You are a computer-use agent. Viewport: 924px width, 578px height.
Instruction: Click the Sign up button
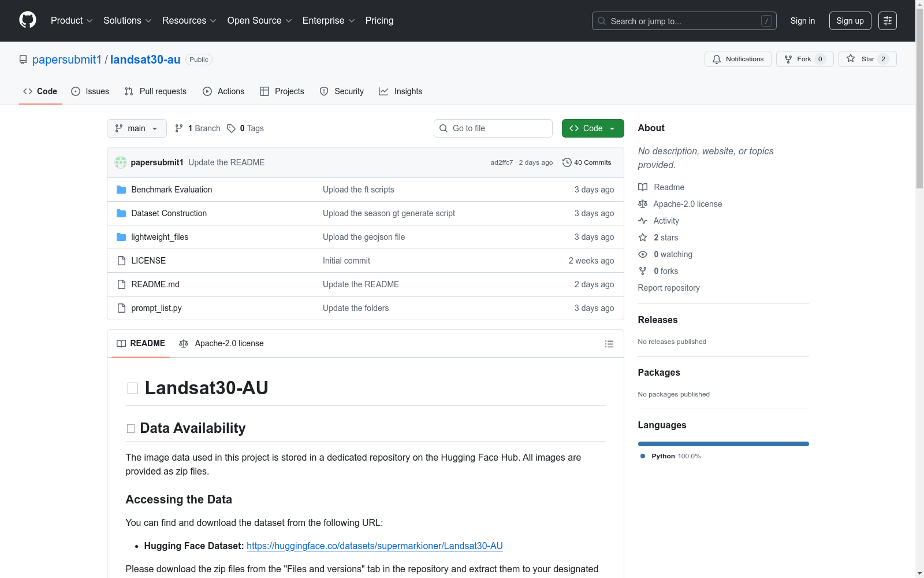(x=850, y=21)
